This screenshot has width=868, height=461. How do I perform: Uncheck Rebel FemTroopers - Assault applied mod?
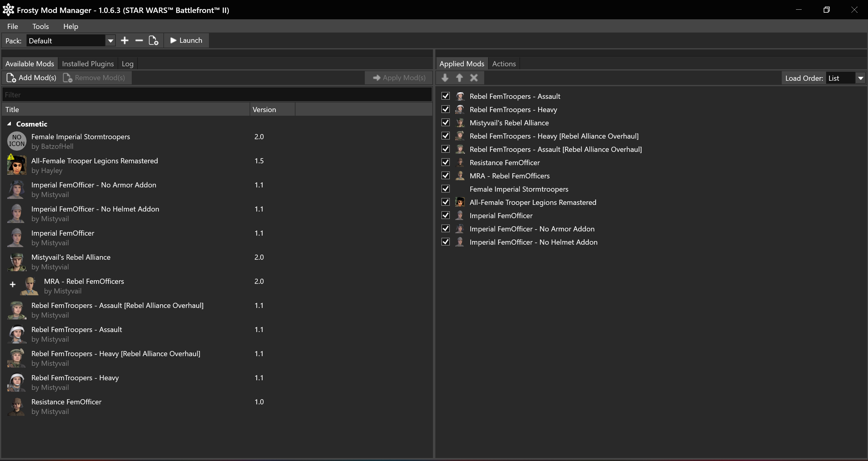click(x=445, y=96)
